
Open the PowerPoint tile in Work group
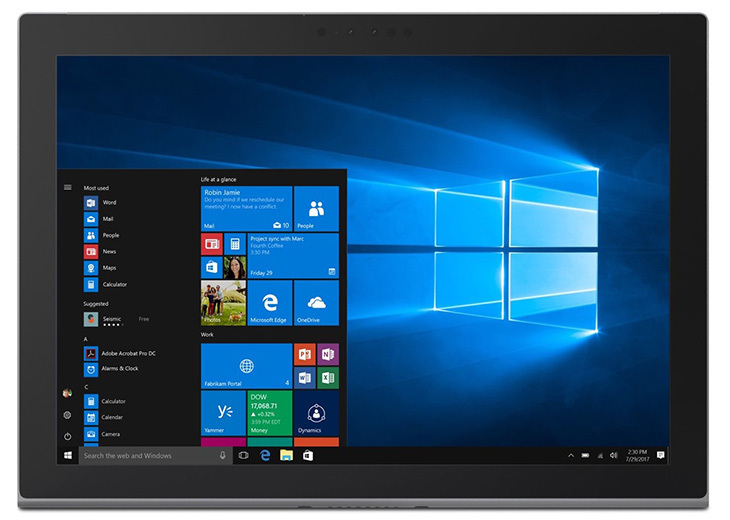tap(304, 354)
